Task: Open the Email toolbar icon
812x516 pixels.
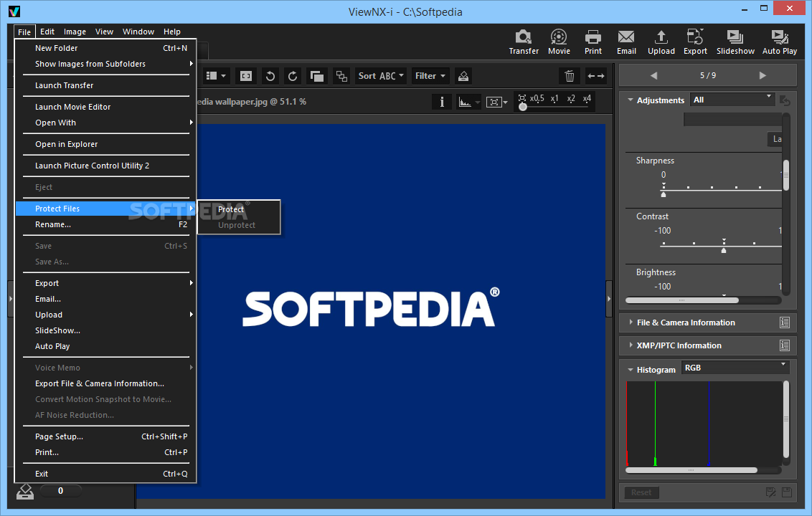Action: click(x=626, y=42)
